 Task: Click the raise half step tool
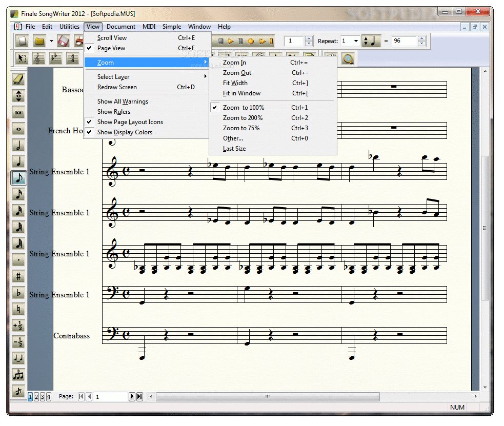[18, 326]
